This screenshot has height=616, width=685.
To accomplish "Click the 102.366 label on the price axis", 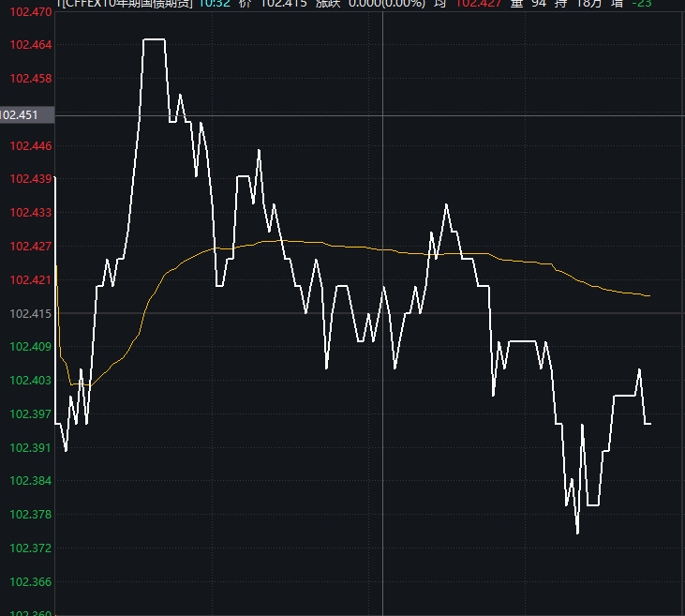I will point(30,581).
